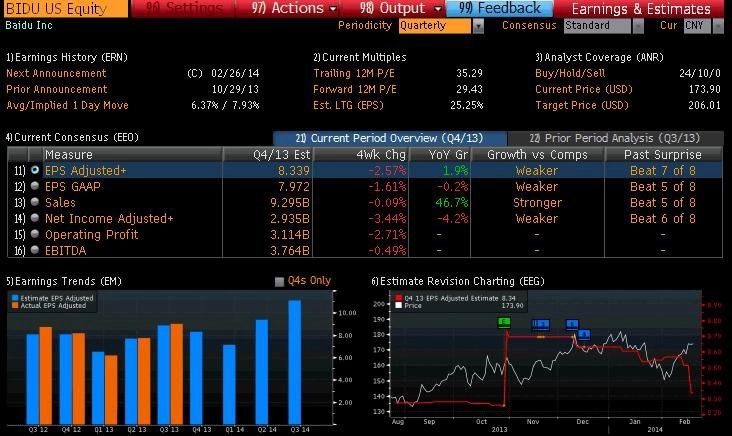Open the Cur CNY currency box
This screenshot has height=436, width=732.
(697, 26)
